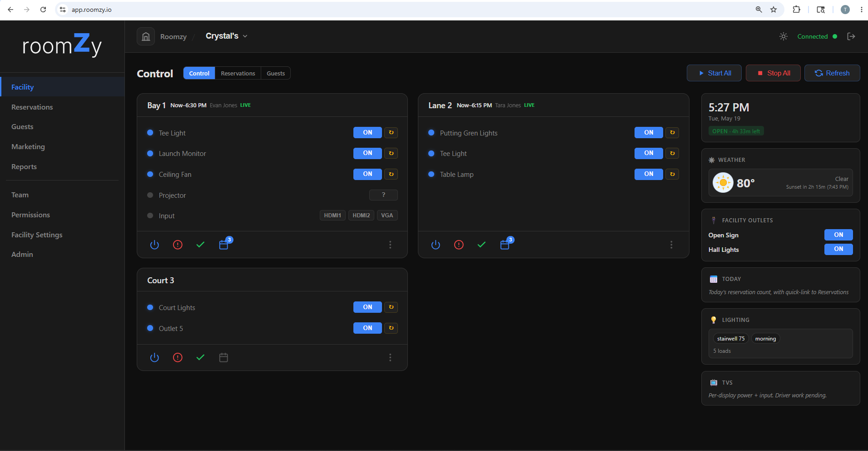The height and width of the screenshot is (451, 868).
Task: Click reset icon beside Ceiling Fan
Action: coord(391,174)
